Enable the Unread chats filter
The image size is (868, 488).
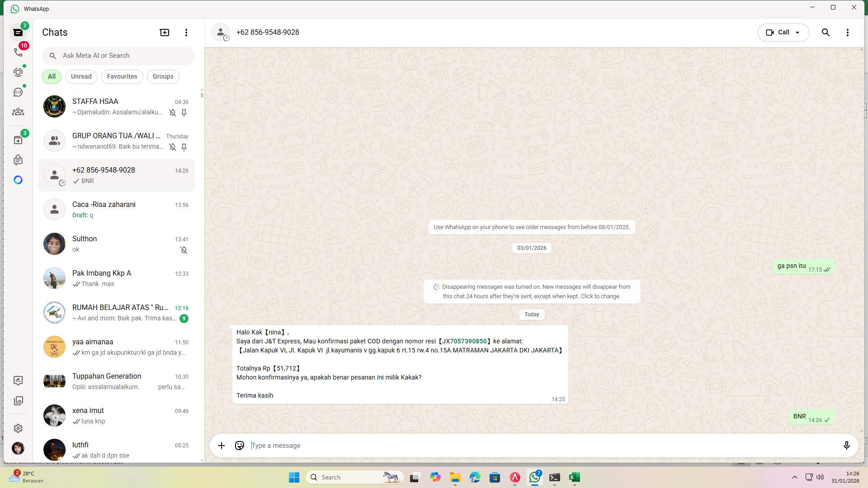click(81, 76)
